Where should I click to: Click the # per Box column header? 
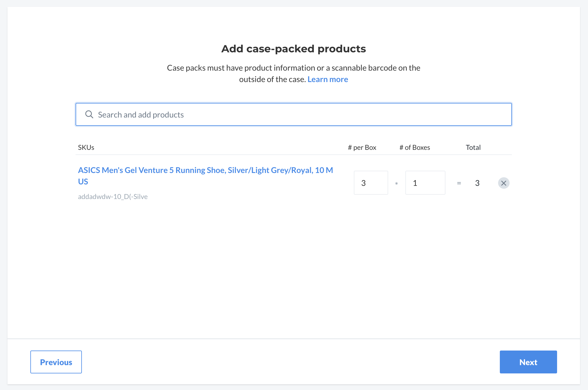coord(362,148)
